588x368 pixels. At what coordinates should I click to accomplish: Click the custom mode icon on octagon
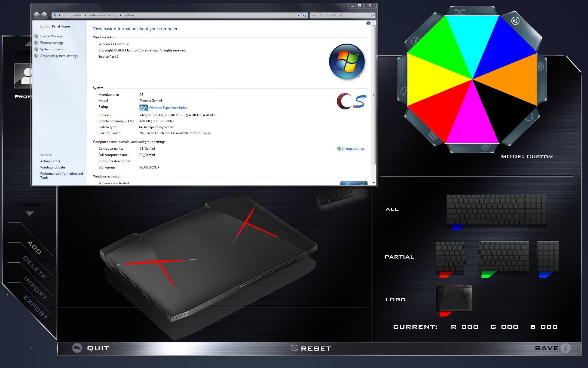pos(515,21)
